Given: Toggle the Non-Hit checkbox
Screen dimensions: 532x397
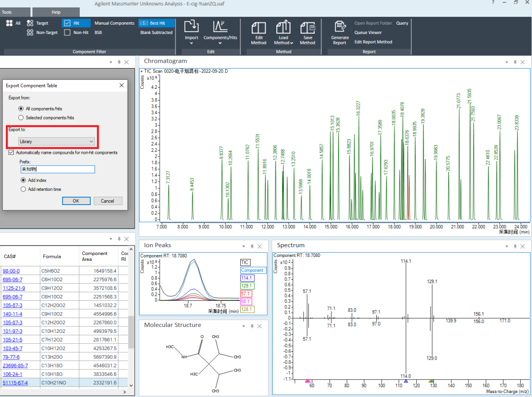Looking at the screenshot, I should pos(67,32).
